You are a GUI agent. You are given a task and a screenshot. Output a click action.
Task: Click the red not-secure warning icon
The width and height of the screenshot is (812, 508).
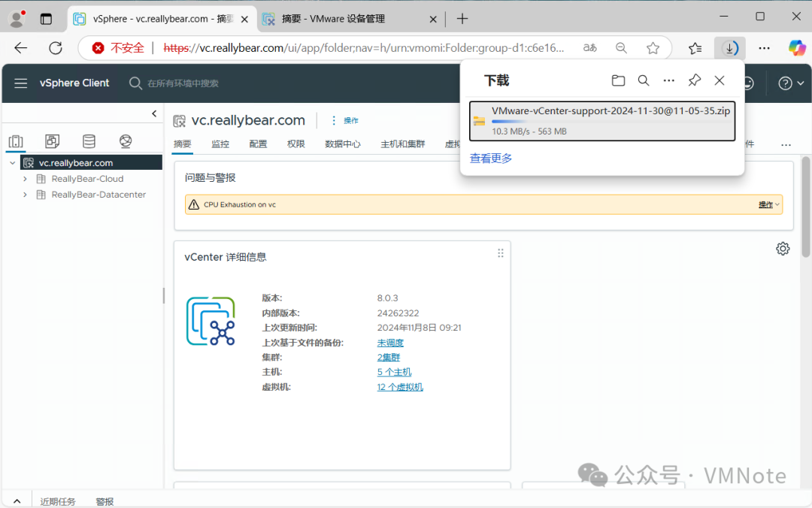pyautogui.click(x=98, y=48)
